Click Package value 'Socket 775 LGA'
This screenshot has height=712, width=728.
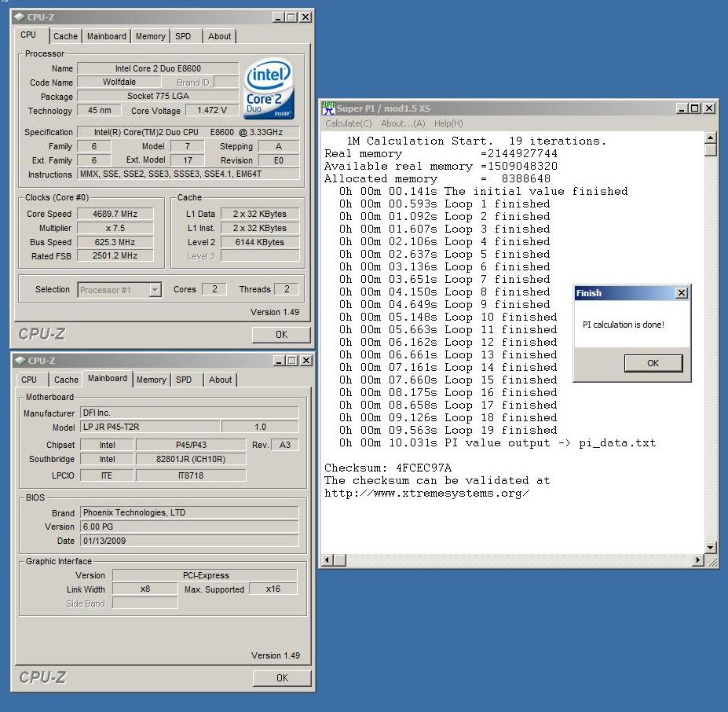click(x=158, y=96)
